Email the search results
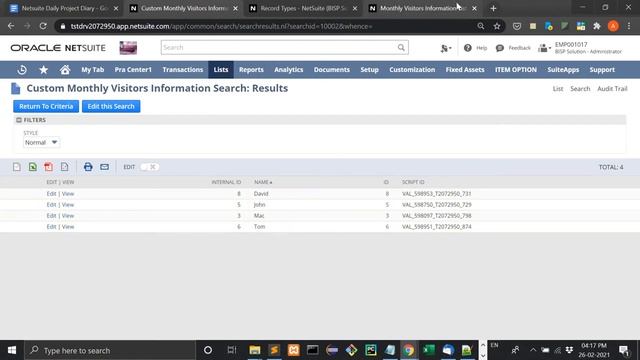 click(104, 167)
